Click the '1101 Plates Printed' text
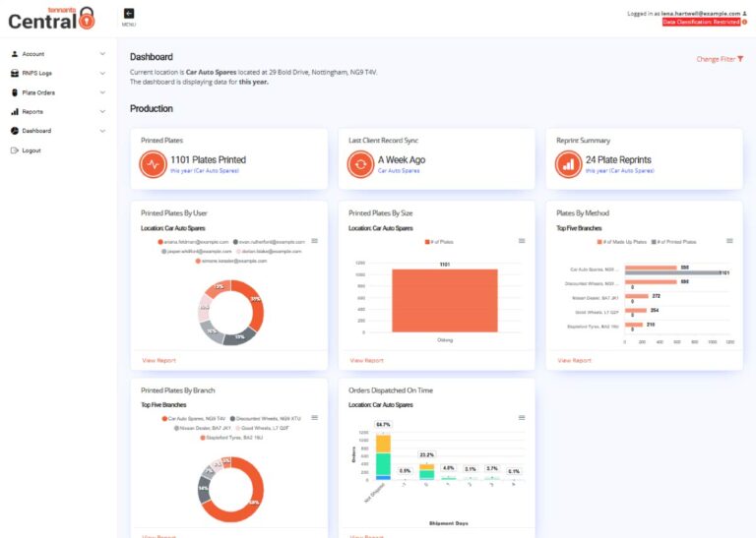The image size is (756, 538). click(209, 160)
